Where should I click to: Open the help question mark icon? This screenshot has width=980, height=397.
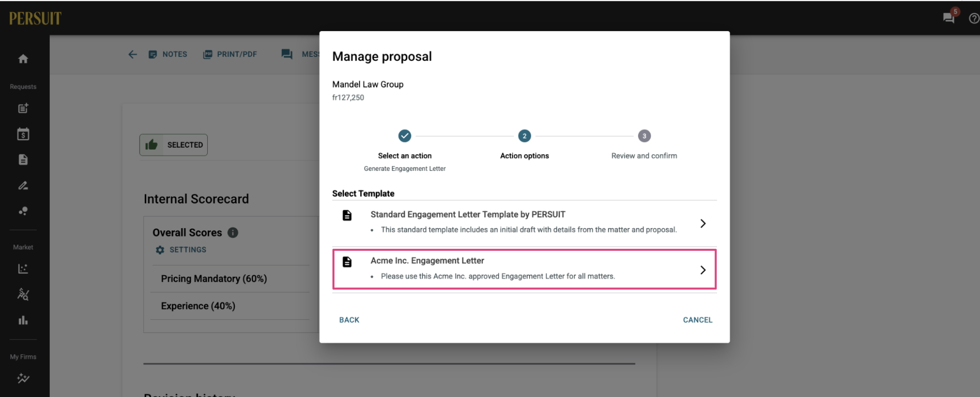click(974, 18)
